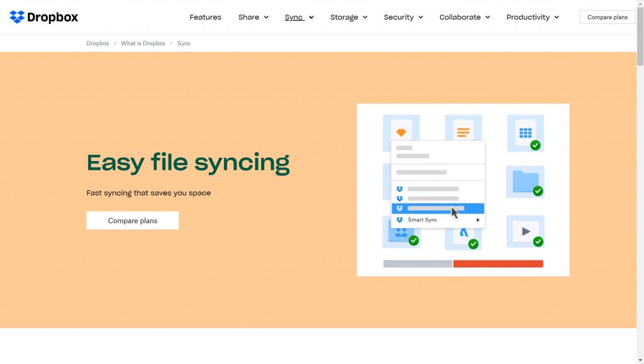
Task: Click the page vertical scrollbar thumb
Action: (640, 36)
